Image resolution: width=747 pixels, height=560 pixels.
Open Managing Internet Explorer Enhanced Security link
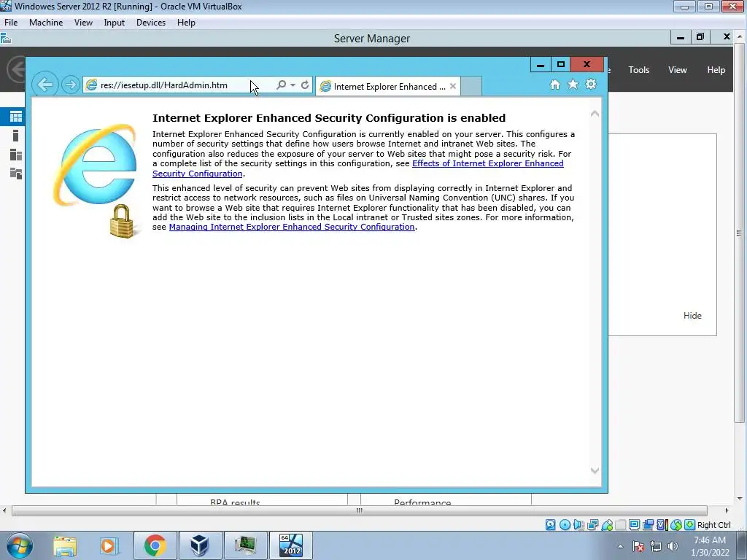(292, 227)
